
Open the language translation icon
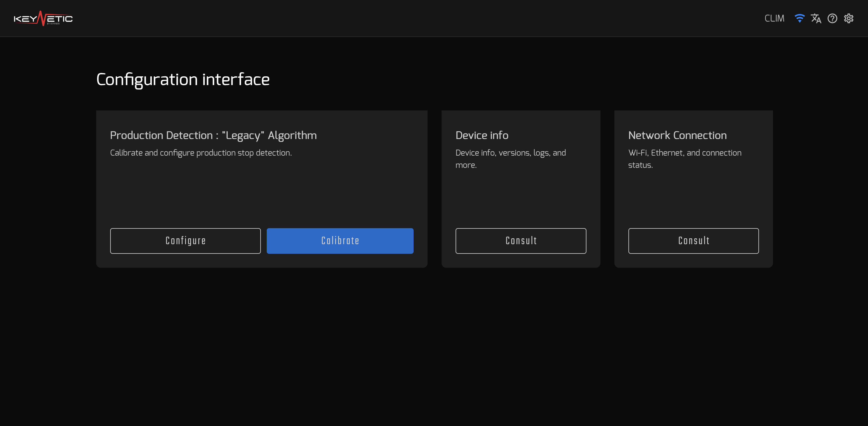(x=816, y=19)
